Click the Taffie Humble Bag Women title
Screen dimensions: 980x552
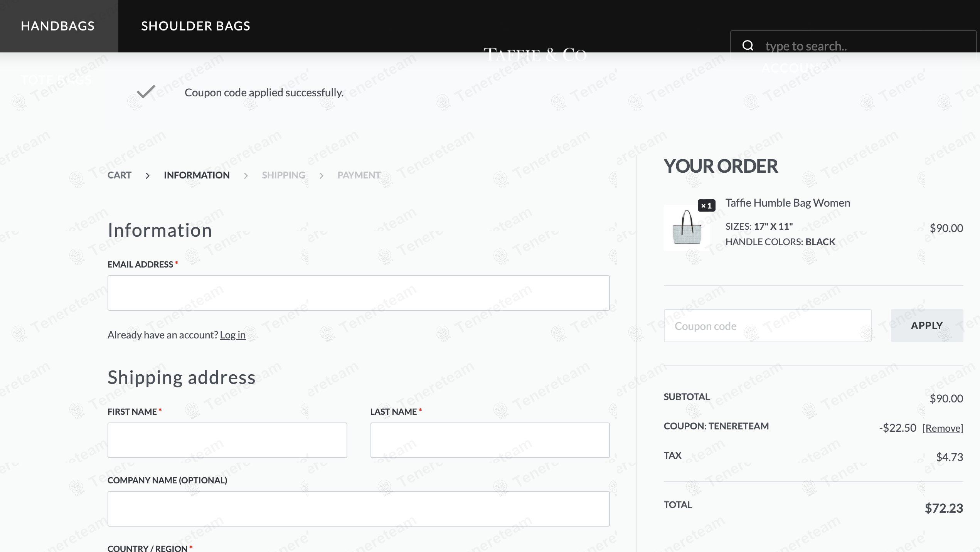(788, 203)
